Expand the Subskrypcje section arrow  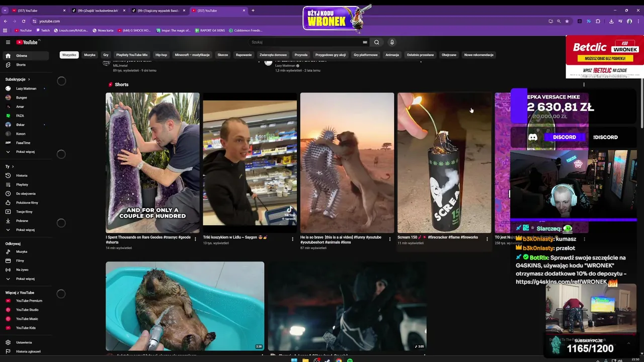tap(29, 79)
